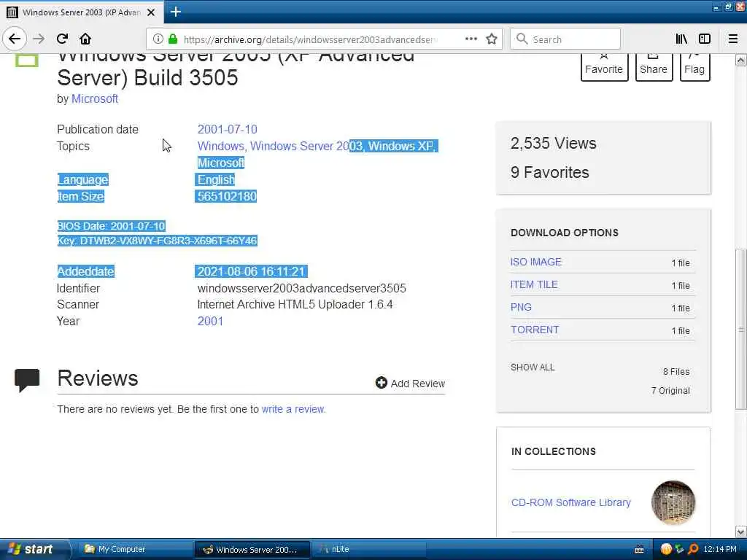The height and width of the screenshot is (560, 747).
Task: Open the browser home page
Action: [85, 39]
